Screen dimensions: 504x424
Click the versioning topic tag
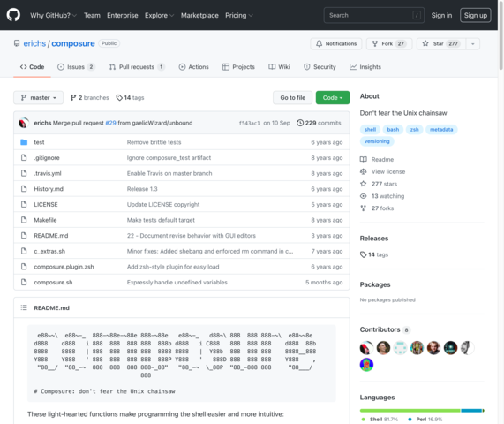(377, 141)
